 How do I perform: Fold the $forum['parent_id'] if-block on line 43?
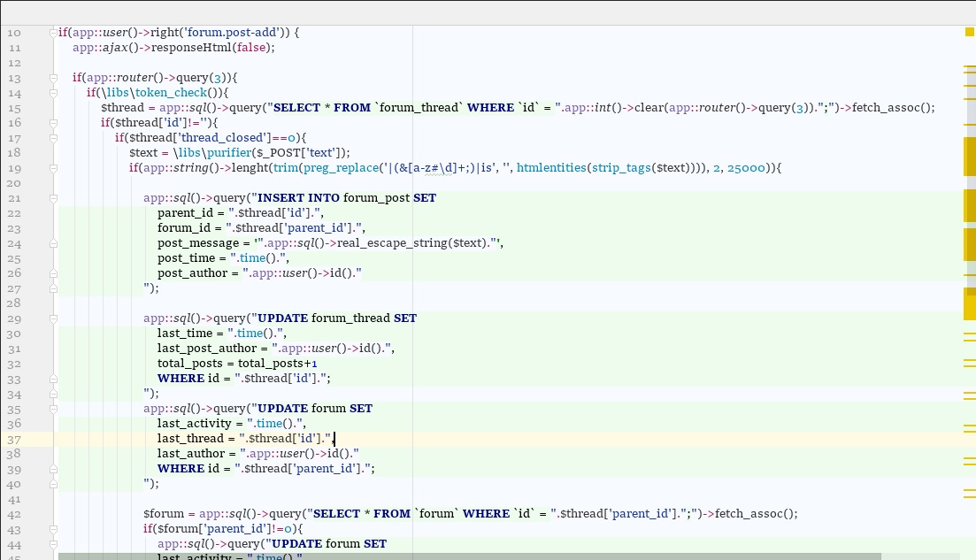tap(53, 529)
